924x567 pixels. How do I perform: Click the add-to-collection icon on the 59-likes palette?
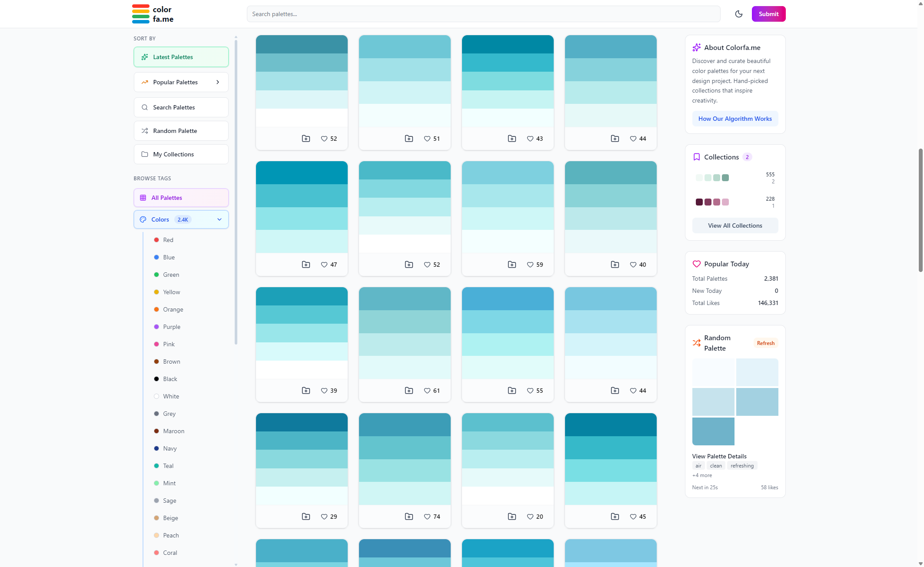[512, 265]
